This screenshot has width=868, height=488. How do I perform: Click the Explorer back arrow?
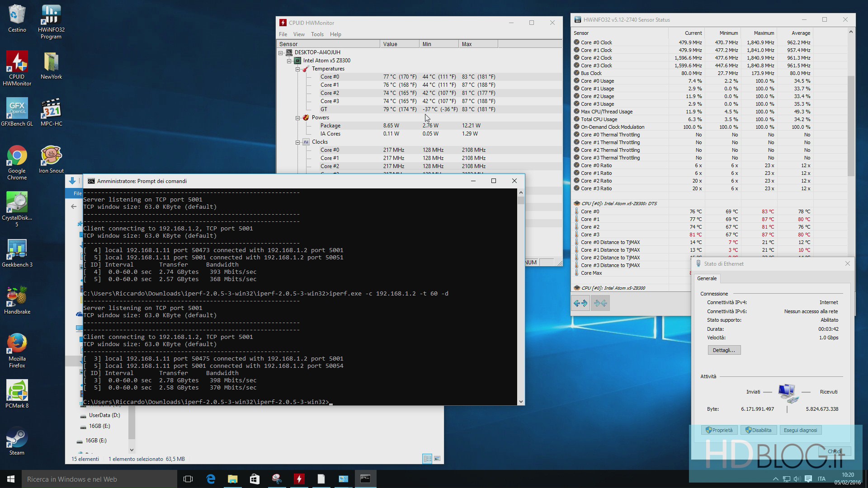click(x=74, y=206)
